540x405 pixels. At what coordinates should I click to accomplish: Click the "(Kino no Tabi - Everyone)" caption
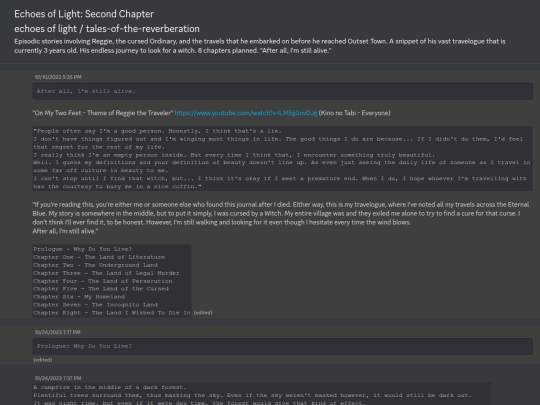point(354,113)
